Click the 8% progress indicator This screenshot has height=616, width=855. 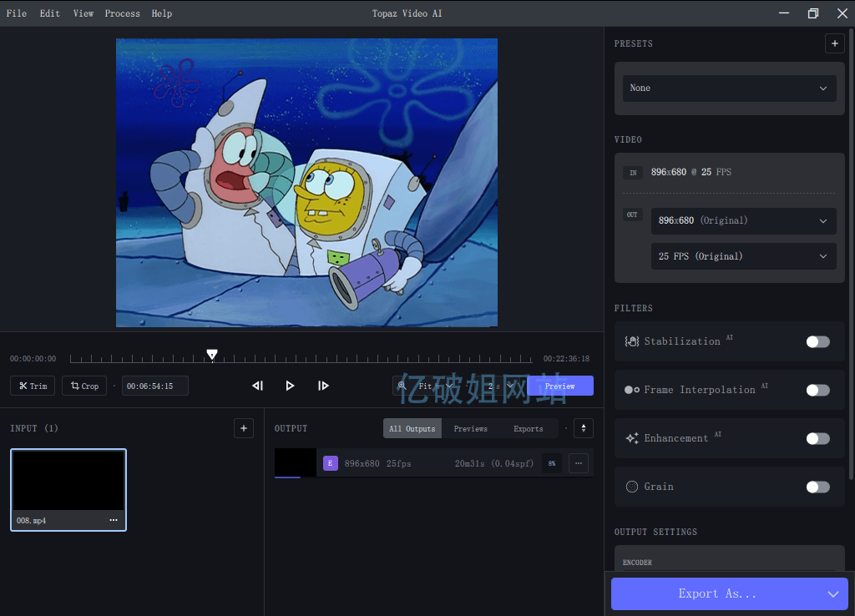(x=552, y=463)
